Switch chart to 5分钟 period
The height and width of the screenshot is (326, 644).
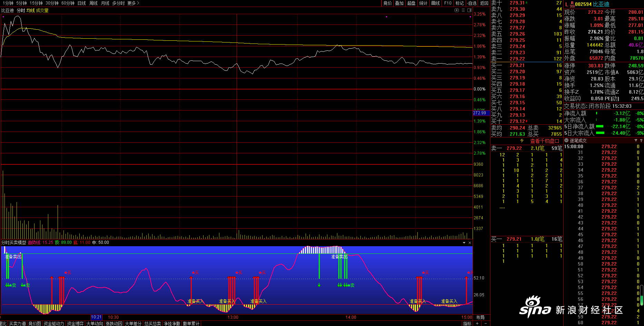pos(21,3)
